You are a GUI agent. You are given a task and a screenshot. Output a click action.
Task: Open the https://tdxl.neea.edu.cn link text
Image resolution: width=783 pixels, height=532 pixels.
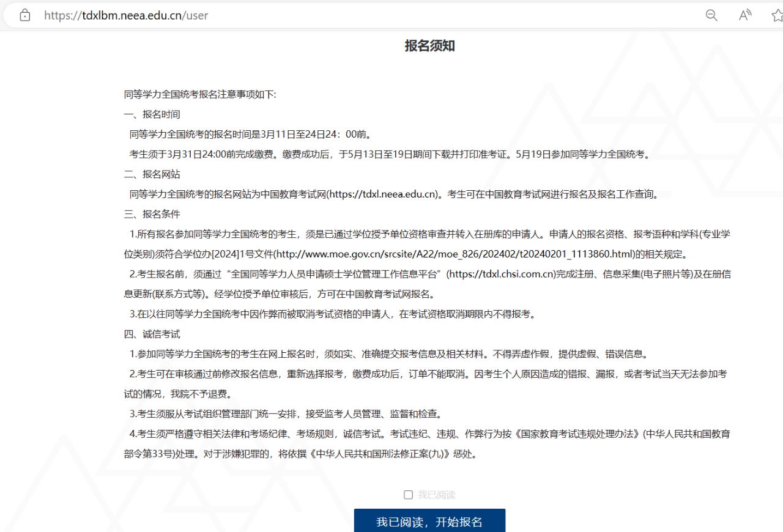pyautogui.click(x=383, y=194)
